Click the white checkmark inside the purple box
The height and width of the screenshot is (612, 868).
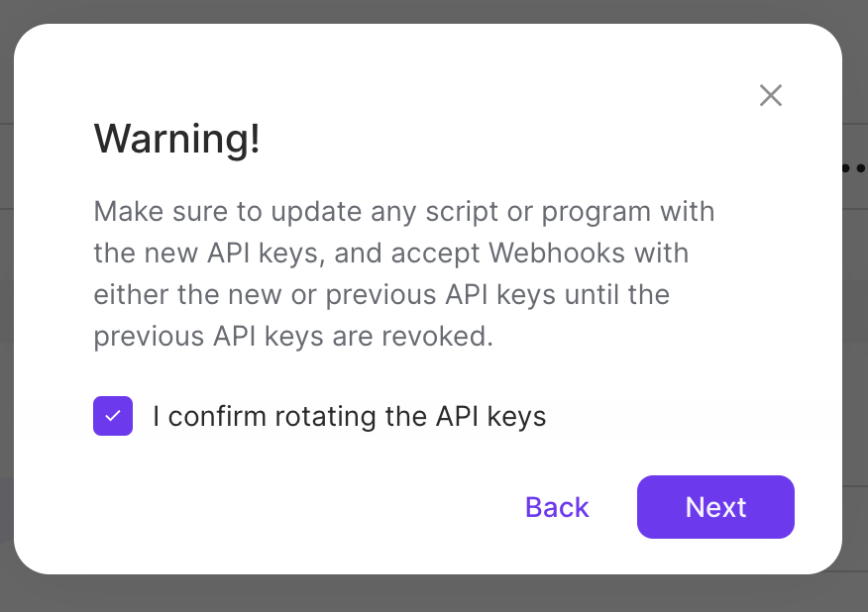113,416
